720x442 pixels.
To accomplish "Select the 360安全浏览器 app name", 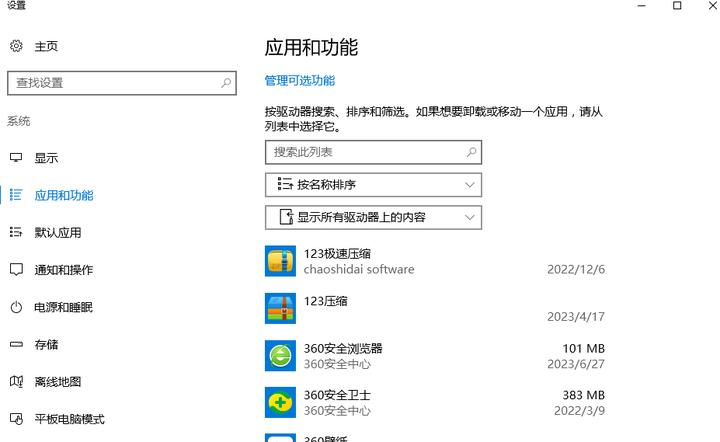I will 343,348.
